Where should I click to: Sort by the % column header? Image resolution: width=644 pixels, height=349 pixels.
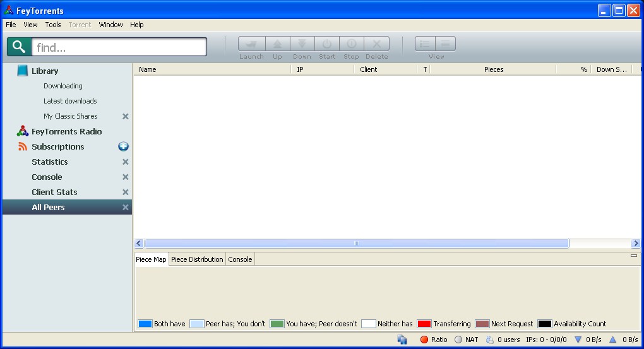[573, 69]
